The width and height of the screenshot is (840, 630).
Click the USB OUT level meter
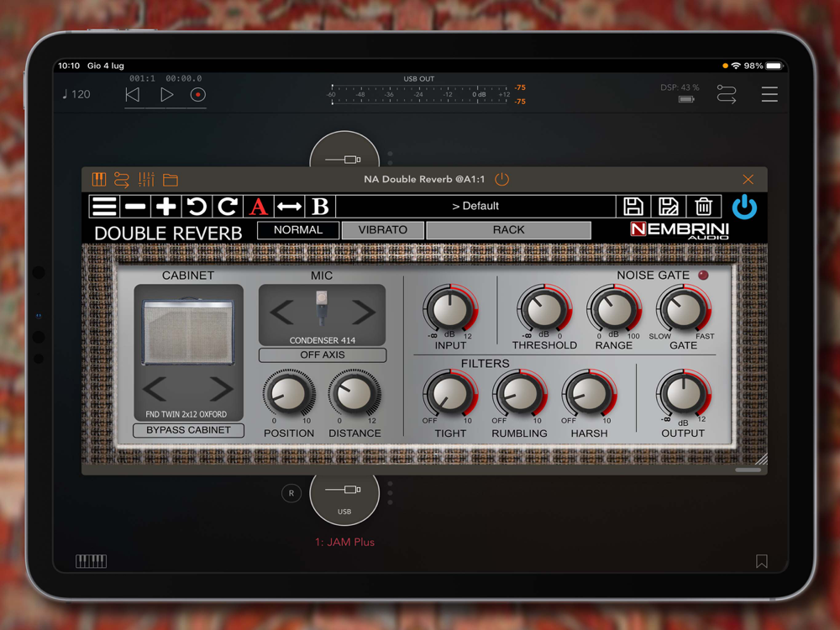pyautogui.click(x=419, y=95)
